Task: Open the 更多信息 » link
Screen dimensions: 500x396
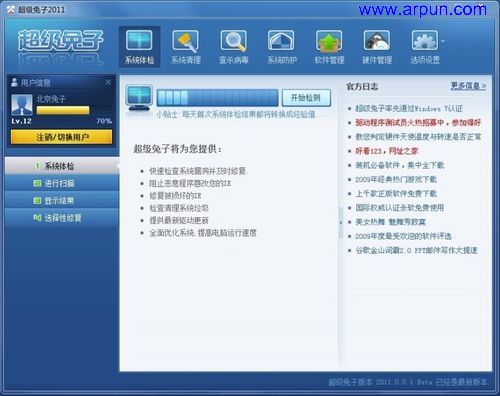Action: tap(468, 86)
